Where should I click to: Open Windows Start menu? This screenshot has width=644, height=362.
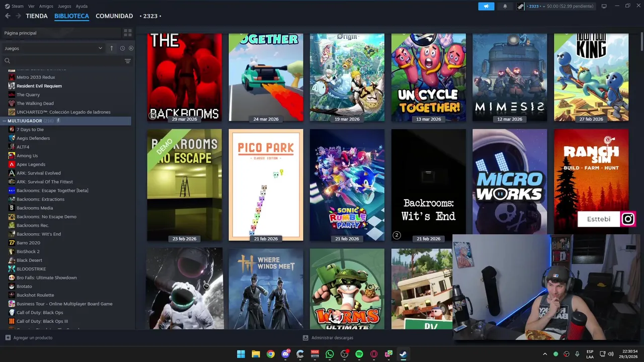coord(241,354)
